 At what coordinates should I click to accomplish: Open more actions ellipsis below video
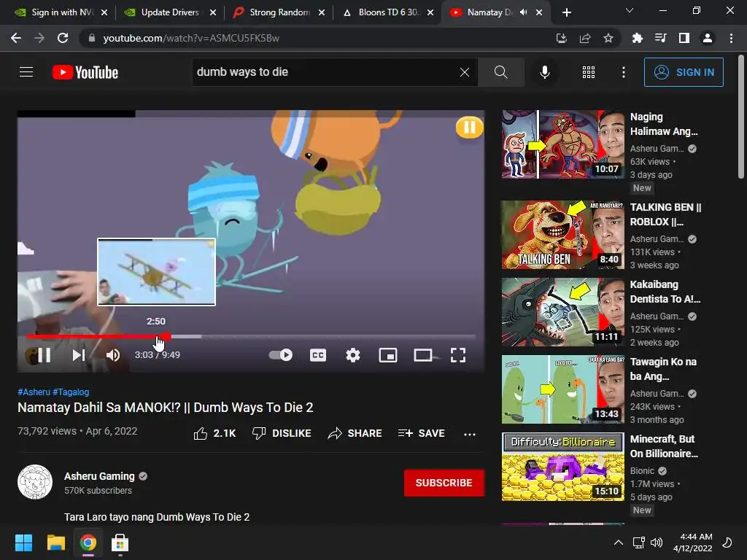tap(469, 434)
